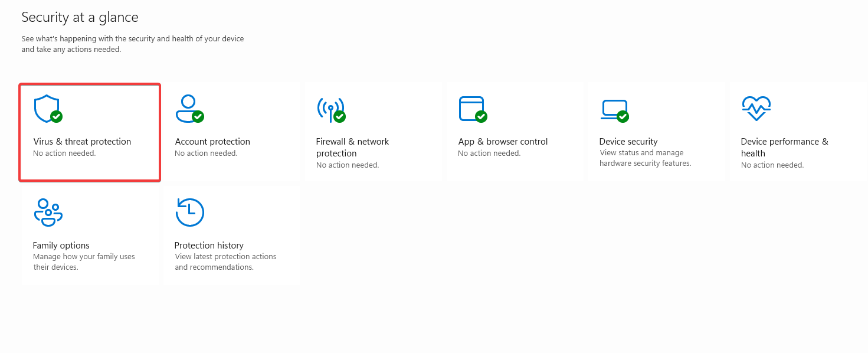This screenshot has width=868, height=353.
Task: Open Device performance & health title
Action: [x=784, y=148]
